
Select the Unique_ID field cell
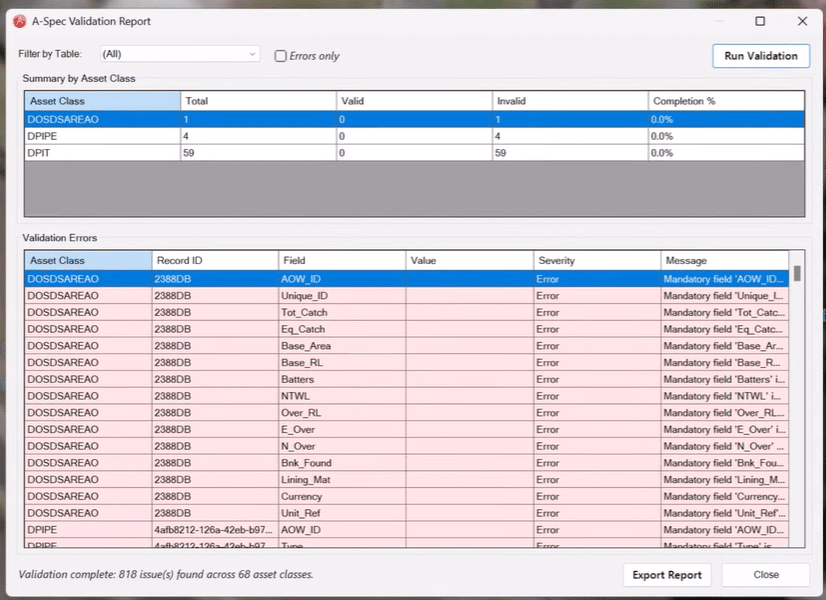click(342, 296)
